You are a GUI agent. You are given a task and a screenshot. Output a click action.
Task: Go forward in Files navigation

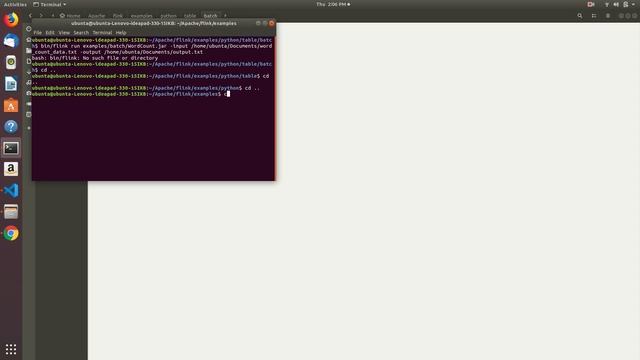pyautogui.click(x=41, y=16)
